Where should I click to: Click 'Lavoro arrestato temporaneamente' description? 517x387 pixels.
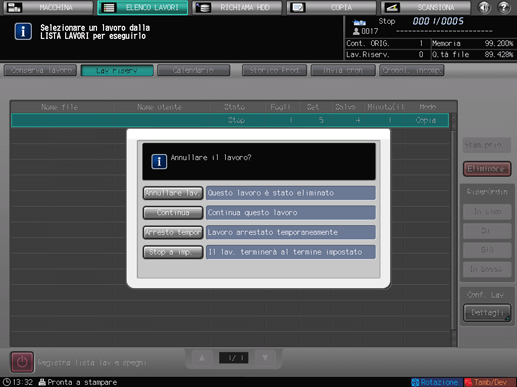coord(291,232)
